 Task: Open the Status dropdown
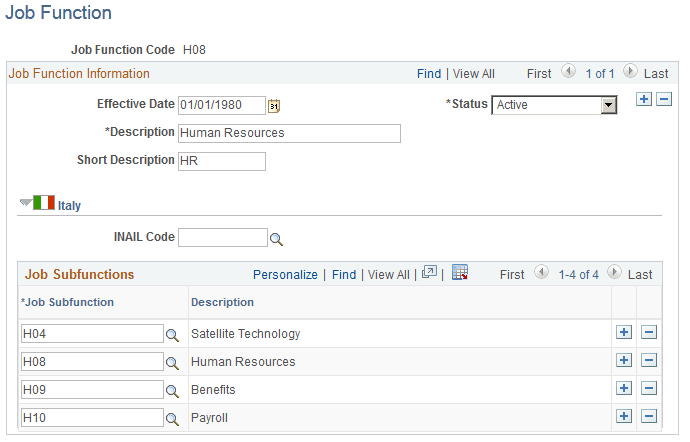[x=608, y=105]
